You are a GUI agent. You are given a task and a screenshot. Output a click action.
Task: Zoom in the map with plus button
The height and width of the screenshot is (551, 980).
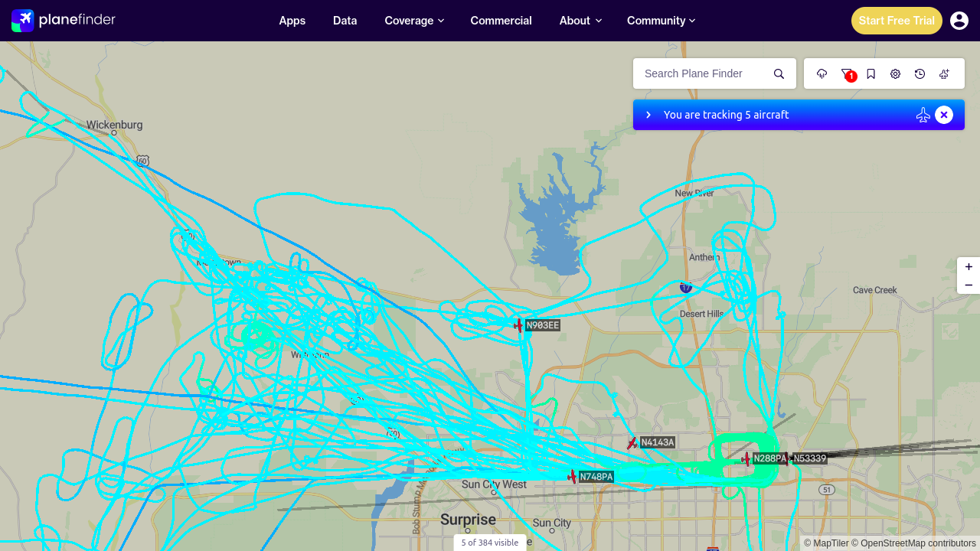click(969, 266)
